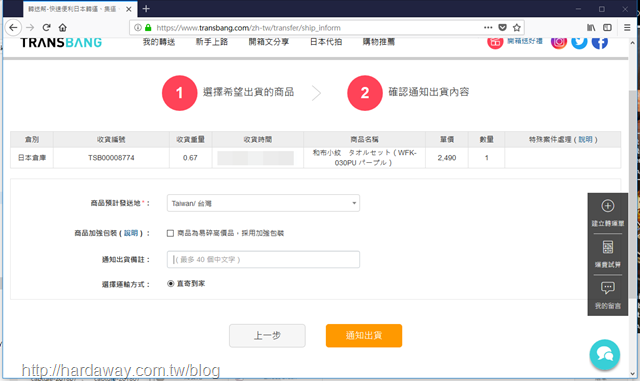Screen dimensions: 640x381
Task: Check 商品為易碎高價品 reinforced packaging box
Action: pos(170,233)
